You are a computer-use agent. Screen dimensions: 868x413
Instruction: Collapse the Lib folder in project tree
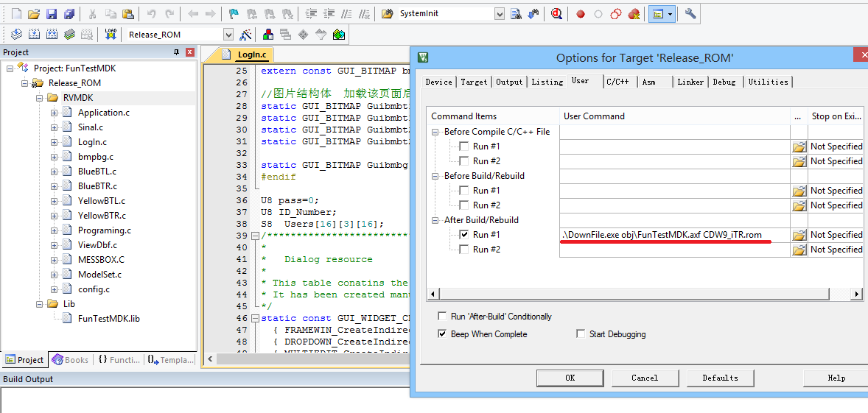(x=39, y=304)
